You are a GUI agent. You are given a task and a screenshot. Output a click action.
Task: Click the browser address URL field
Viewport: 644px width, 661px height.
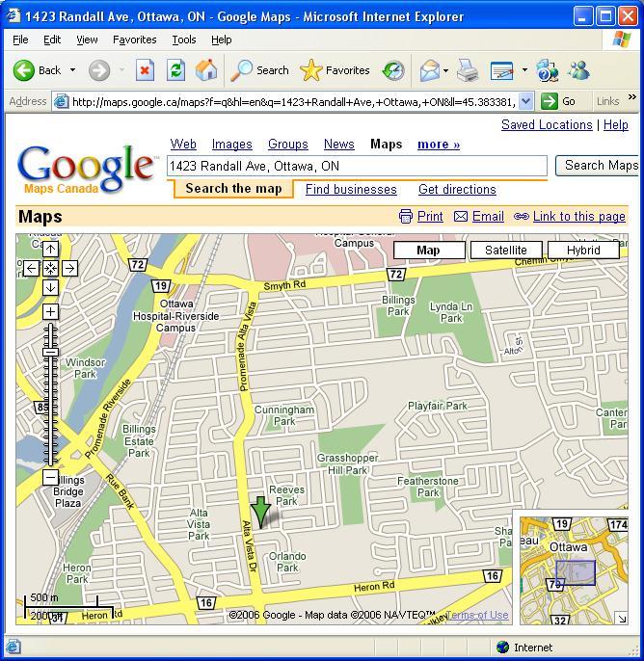(x=294, y=101)
